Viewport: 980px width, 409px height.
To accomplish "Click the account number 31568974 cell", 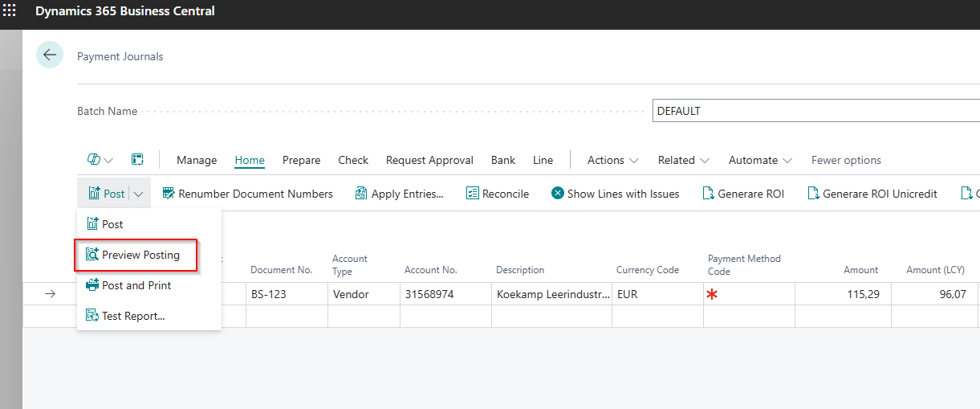I will click(x=445, y=294).
